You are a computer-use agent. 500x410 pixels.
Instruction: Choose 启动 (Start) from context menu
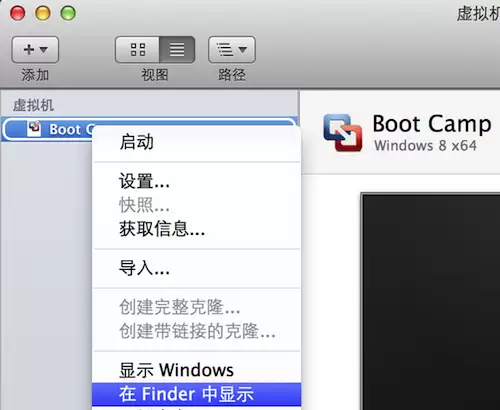197,142
